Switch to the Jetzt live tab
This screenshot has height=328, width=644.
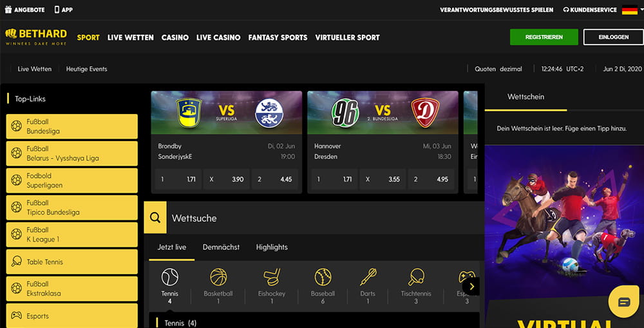pyautogui.click(x=172, y=247)
